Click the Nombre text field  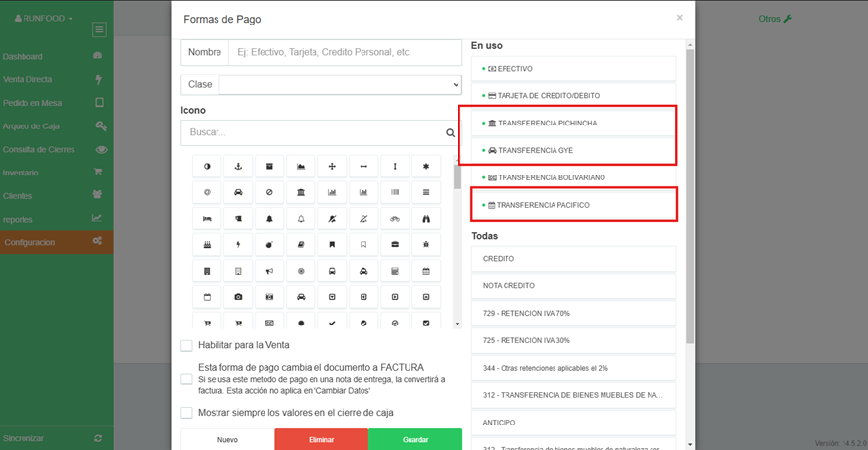[x=345, y=53]
